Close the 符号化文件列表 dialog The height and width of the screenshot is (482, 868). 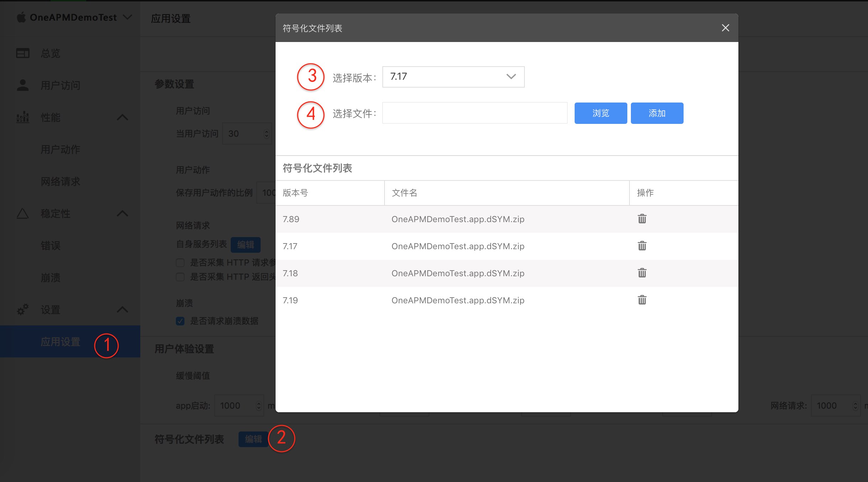click(725, 28)
